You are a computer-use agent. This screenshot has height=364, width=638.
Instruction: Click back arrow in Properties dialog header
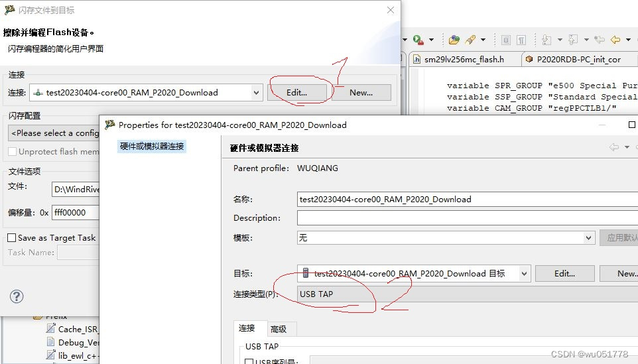tap(614, 147)
